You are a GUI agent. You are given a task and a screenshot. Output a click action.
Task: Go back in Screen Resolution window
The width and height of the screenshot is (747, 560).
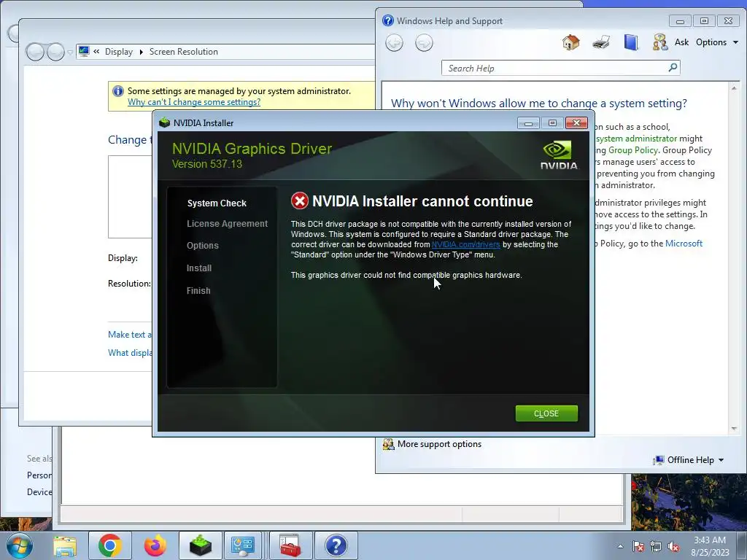(x=35, y=52)
